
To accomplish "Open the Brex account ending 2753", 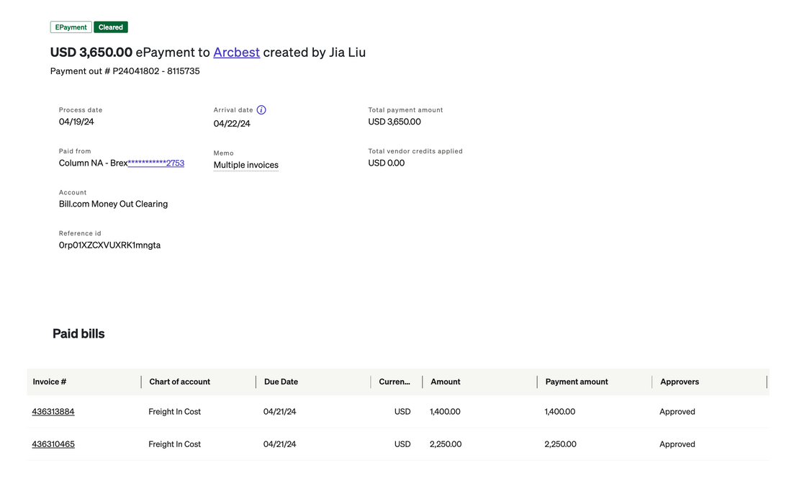I will [x=156, y=163].
